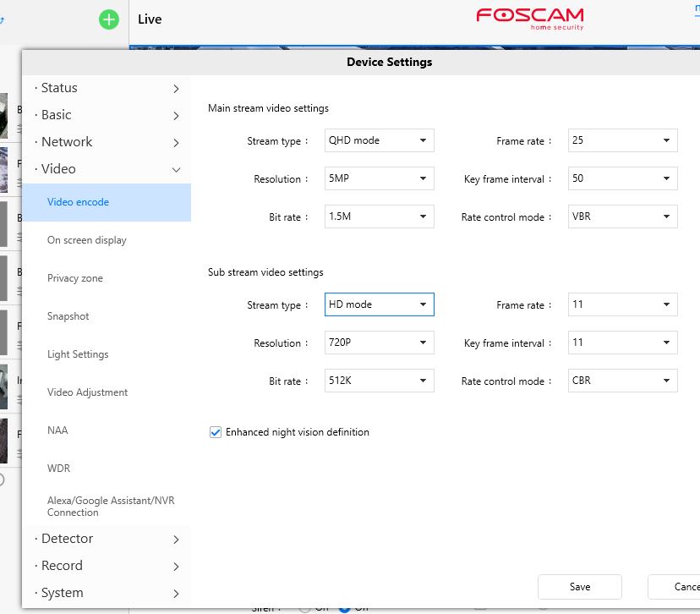Select Video encode menu item

tap(107, 202)
